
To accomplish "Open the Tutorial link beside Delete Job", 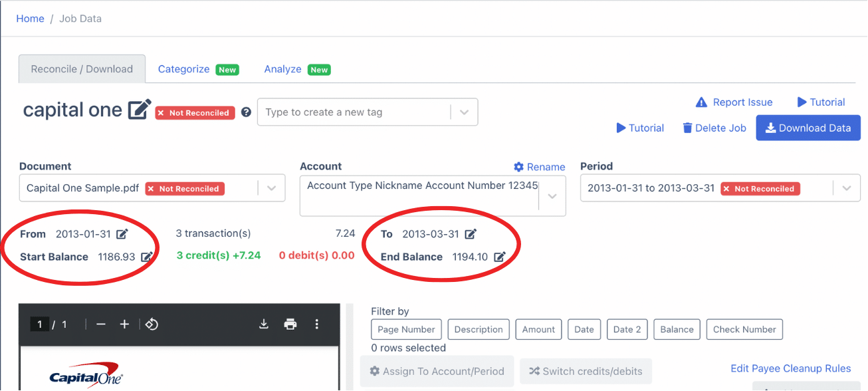I will coord(640,128).
